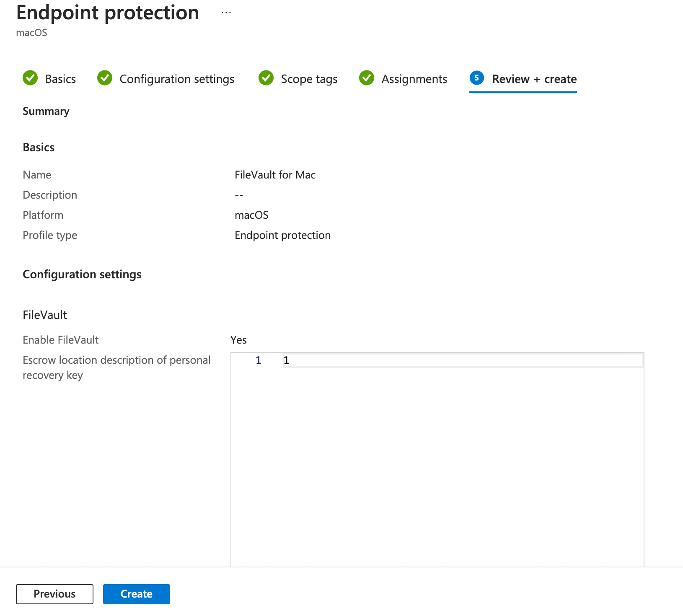The width and height of the screenshot is (683, 616).
Task: Click the 'Basics' section heading in summary
Action: pyautogui.click(x=39, y=148)
